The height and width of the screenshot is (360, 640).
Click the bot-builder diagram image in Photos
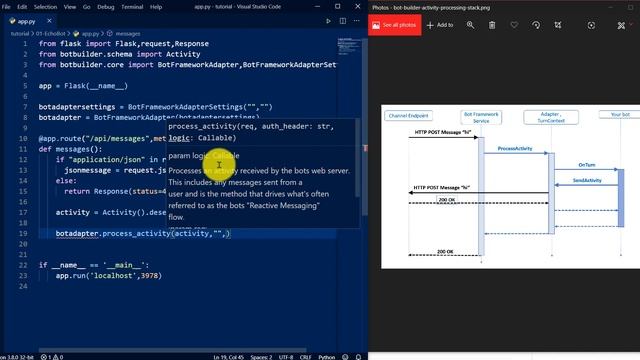510,187
